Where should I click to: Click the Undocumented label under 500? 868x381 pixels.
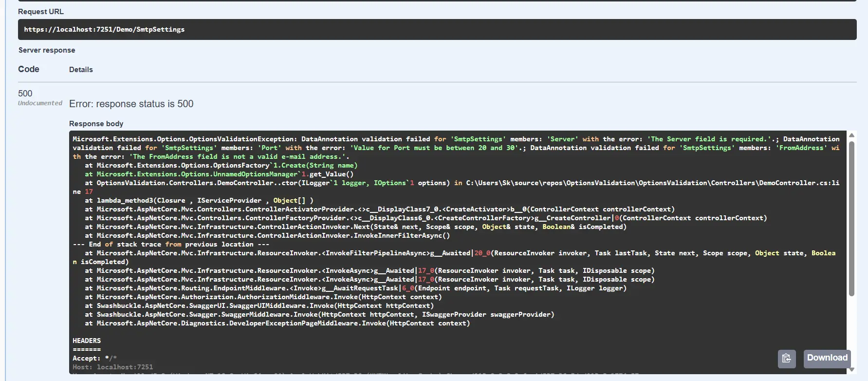tap(40, 103)
